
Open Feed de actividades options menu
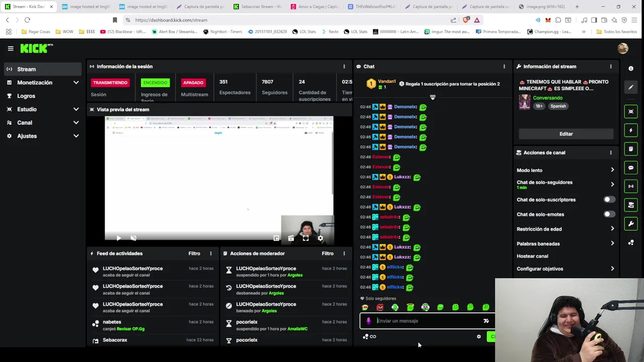pyautogui.click(x=211, y=253)
